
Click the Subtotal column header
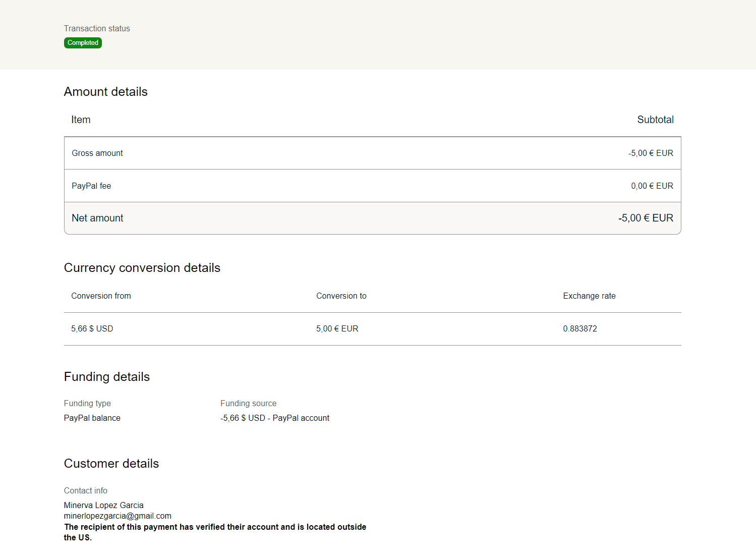[655, 120]
